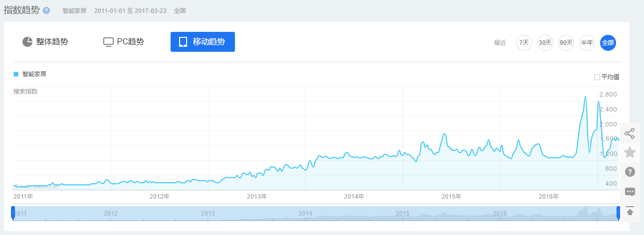
Task: Click the help question mark beside 指数趋势
Action: pos(46,10)
